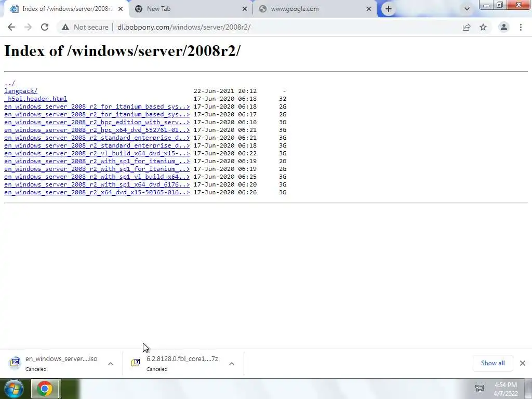Viewport: 532px width, 399px height.
Task: Open the Windows Start orb
Action: tap(14, 389)
